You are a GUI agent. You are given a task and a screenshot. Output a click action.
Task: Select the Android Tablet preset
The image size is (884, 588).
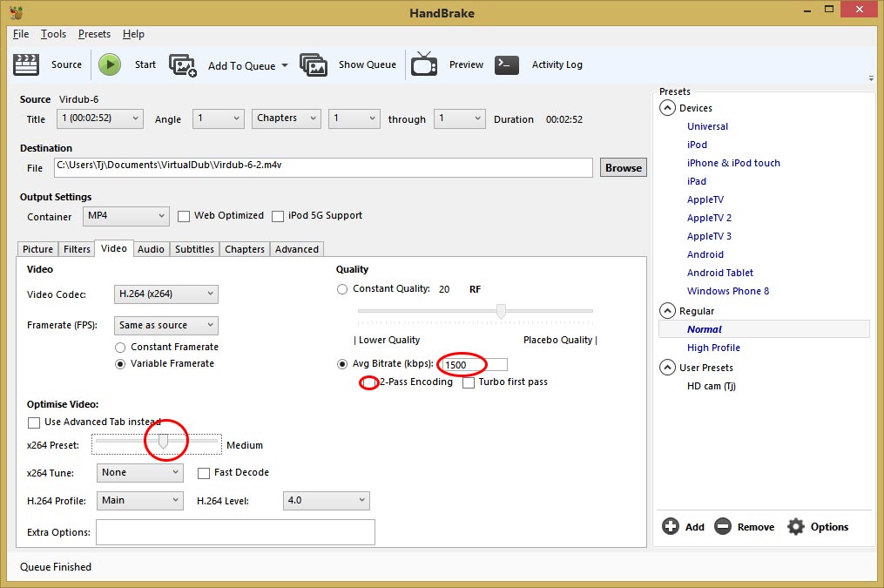720,273
